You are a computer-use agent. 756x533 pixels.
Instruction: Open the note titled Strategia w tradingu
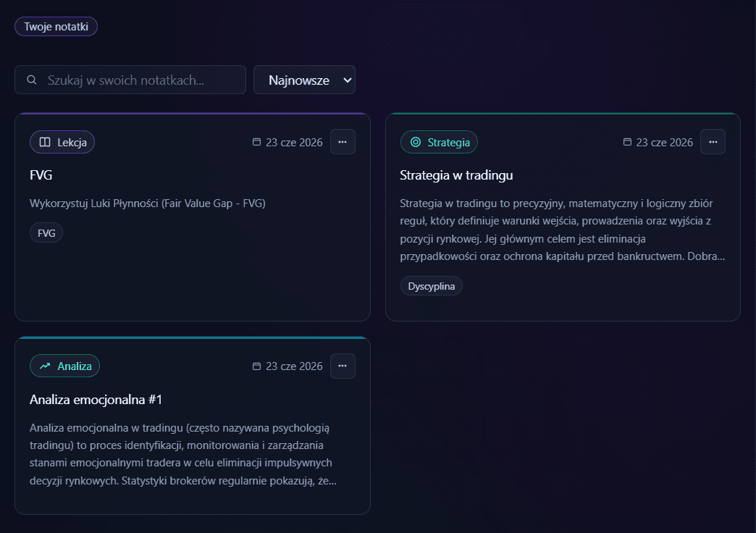pyautogui.click(x=456, y=175)
